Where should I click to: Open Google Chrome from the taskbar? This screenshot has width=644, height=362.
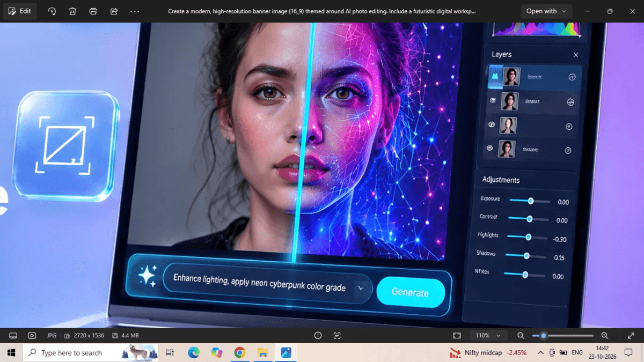(240, 352)
